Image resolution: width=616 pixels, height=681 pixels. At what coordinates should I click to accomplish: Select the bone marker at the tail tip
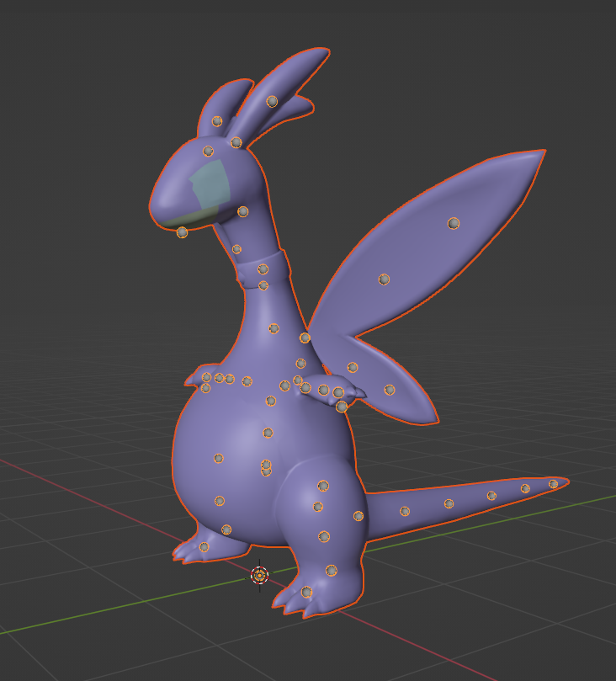pyautogui.click(x=553, y=484)
